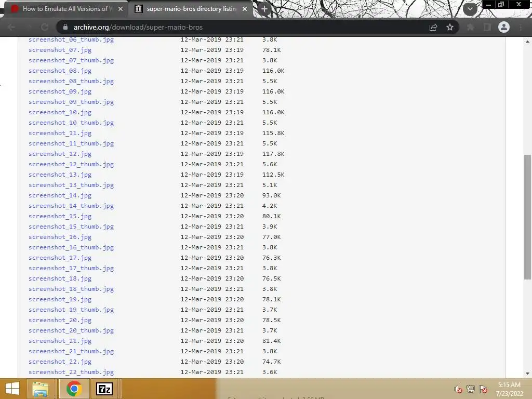Image resolution: width=532 pixels, height=399 pixels.
Task: Open the taskbar clock and date
Action: (509, 389)
